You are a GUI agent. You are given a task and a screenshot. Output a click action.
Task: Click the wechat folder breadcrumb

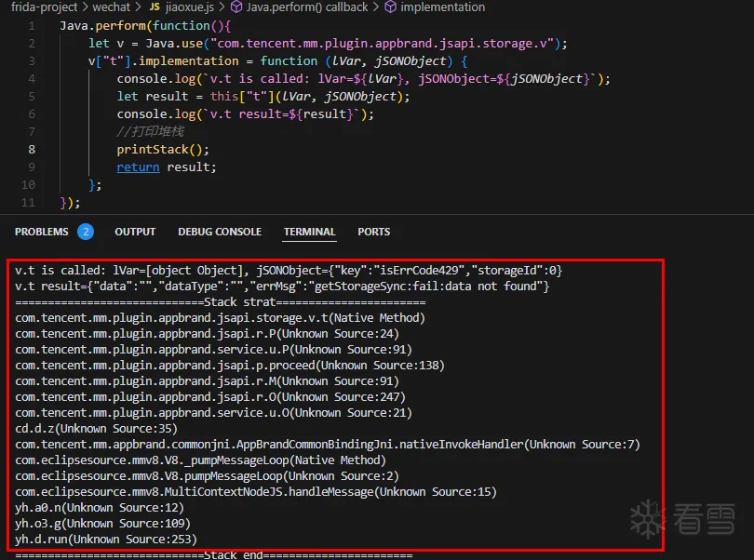pos(111,7)
